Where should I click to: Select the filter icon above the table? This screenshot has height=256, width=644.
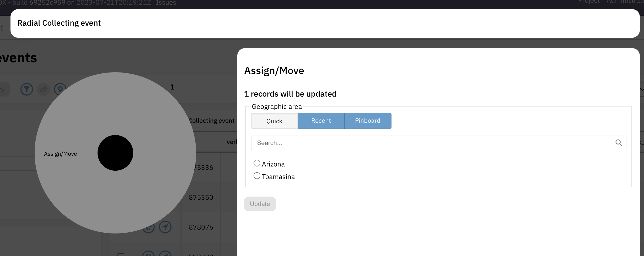(26, 89)
